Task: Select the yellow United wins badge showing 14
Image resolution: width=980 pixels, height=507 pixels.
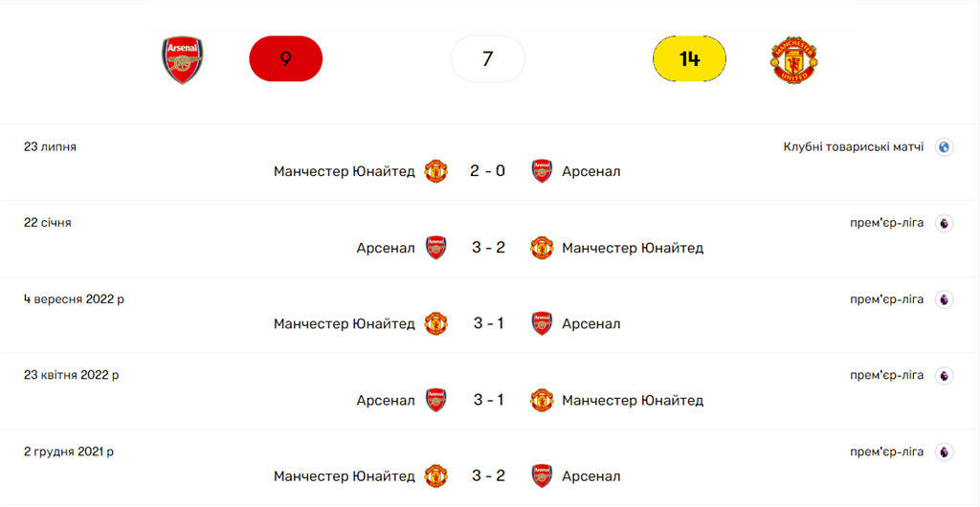Action: 689,59
